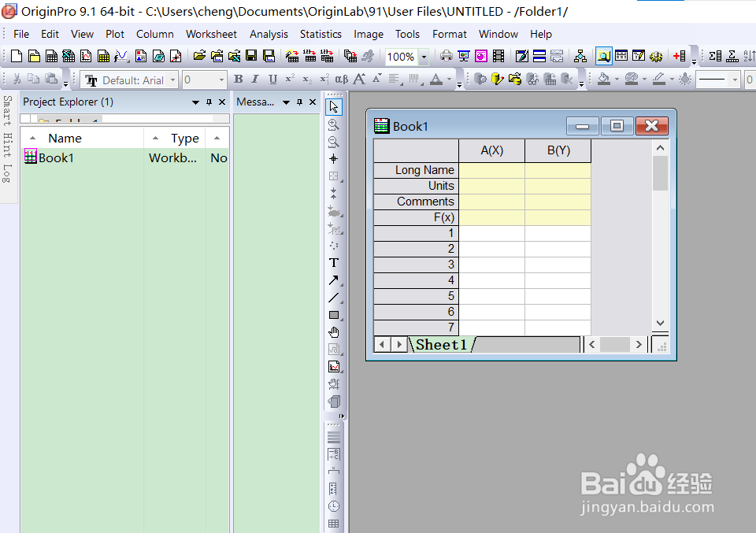Image resolution: width=756 pixels, height=533 pixels.
Task: Click the B(Y) column header
Action: pos(558,150)
